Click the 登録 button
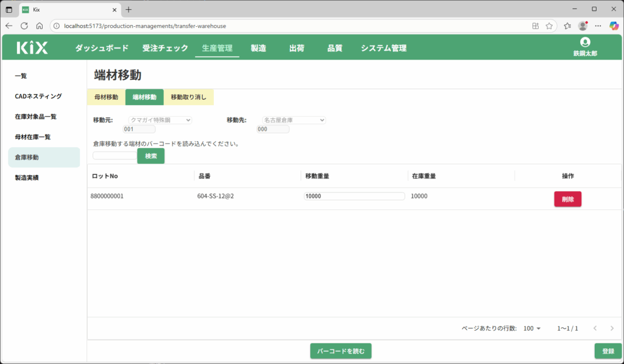 (x=608, y=351)
